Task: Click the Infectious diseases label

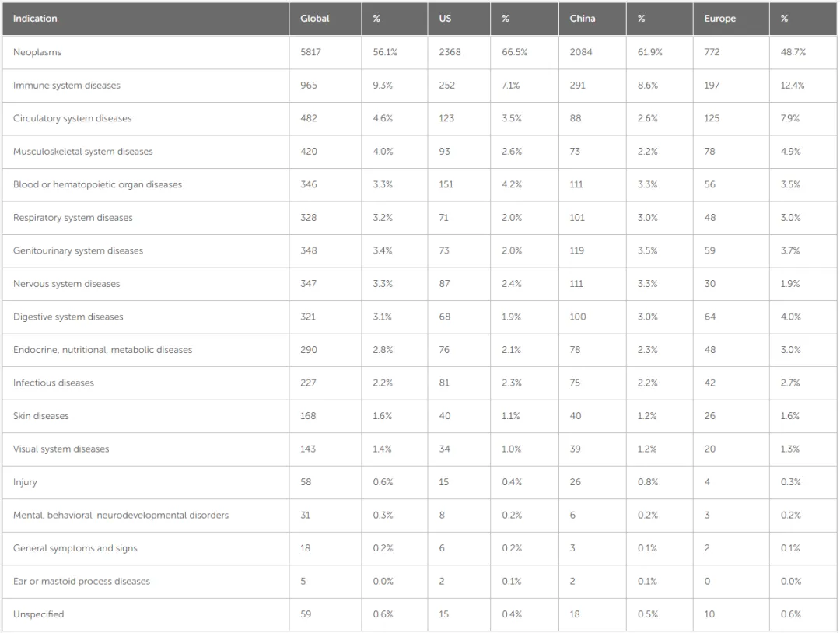Action: click(54, 383)
